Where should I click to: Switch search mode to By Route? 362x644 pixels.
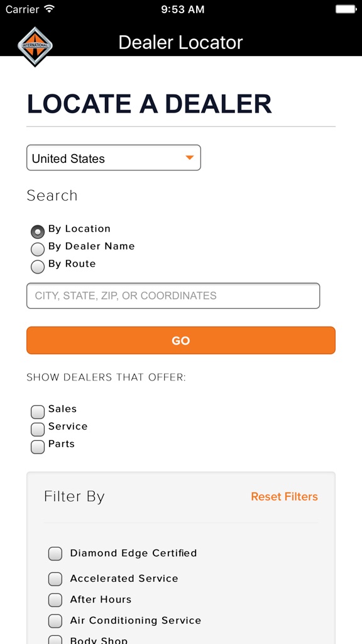click(37, 267)
